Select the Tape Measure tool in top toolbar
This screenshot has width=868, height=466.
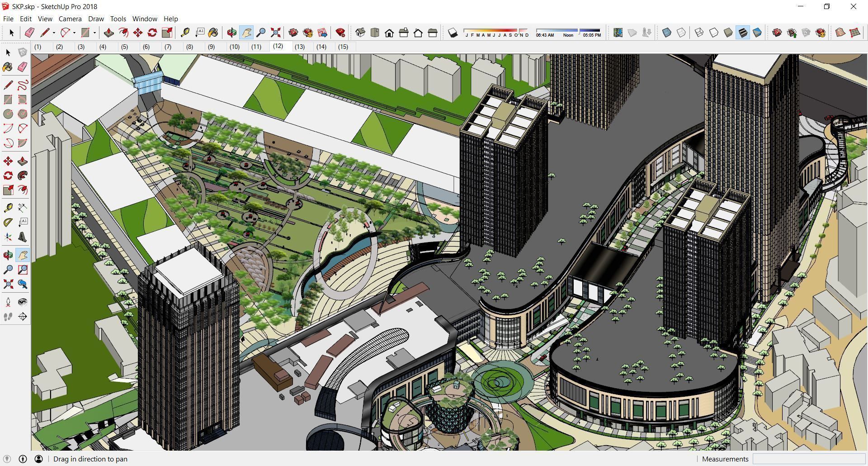(x=185, y=33)
